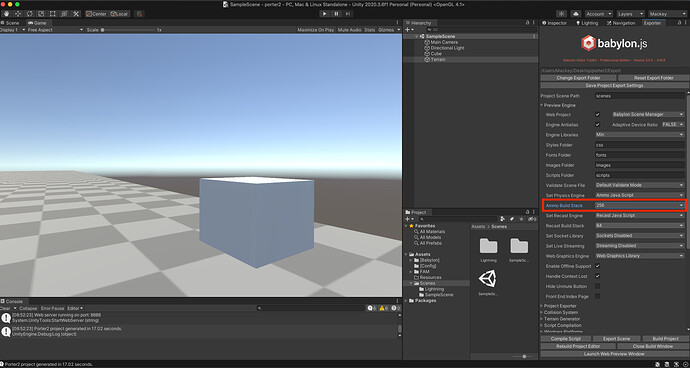Image resolution: width=690 pixels, height=368 pixels.
Task: Select the combined Transform tool
Action: 64,14
